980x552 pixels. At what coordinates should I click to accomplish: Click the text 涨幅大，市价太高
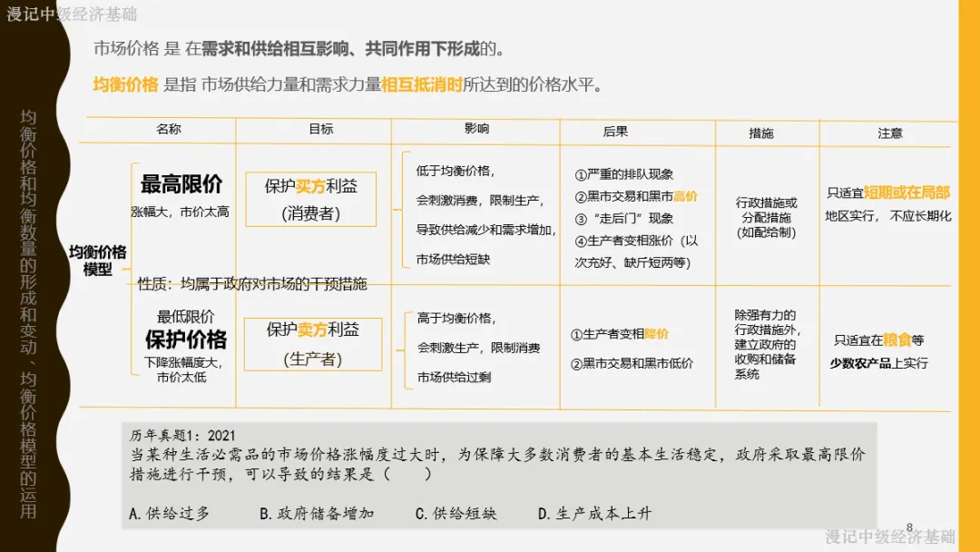tap(180, 212)
